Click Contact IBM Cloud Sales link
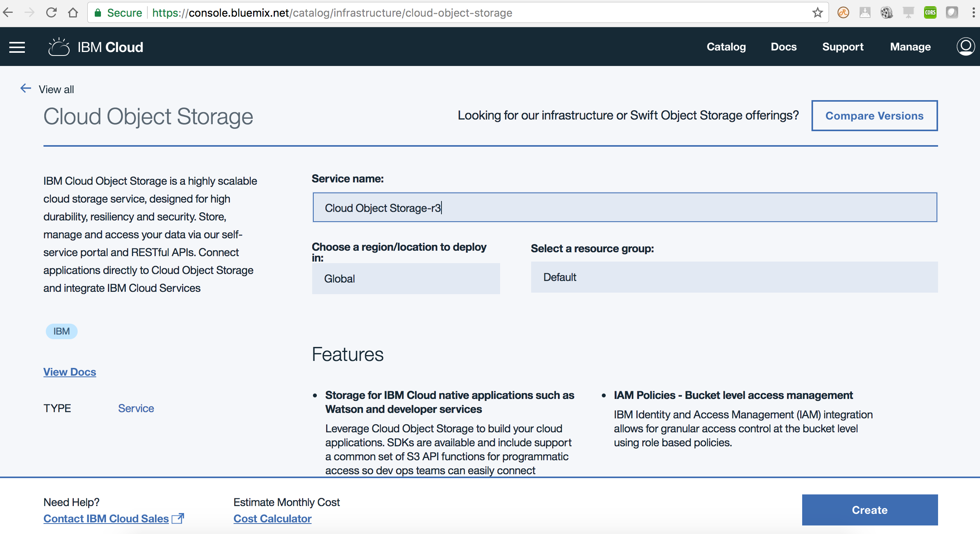The image size is (980, 534). pos(106,518)
